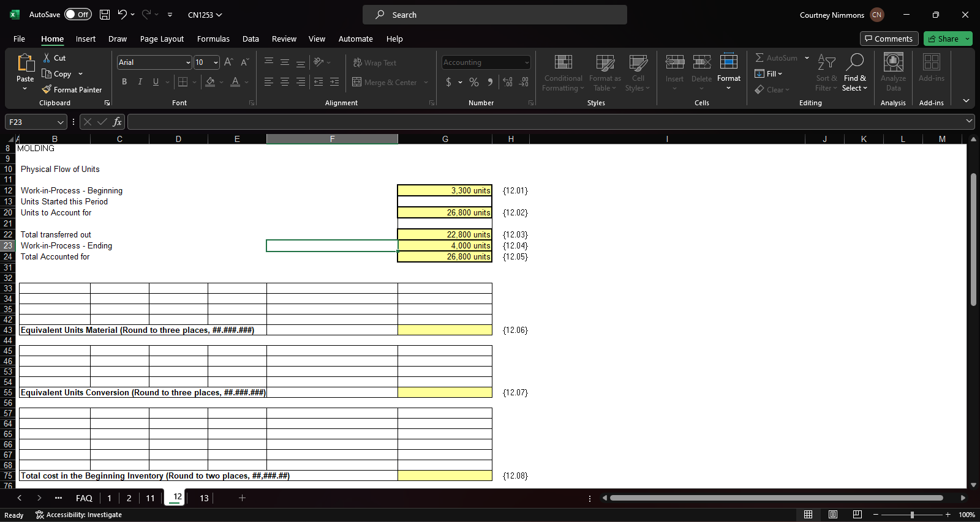Apply italic formatting
The height and width of the screenshot is (522, 980).
tap(140, 82)
